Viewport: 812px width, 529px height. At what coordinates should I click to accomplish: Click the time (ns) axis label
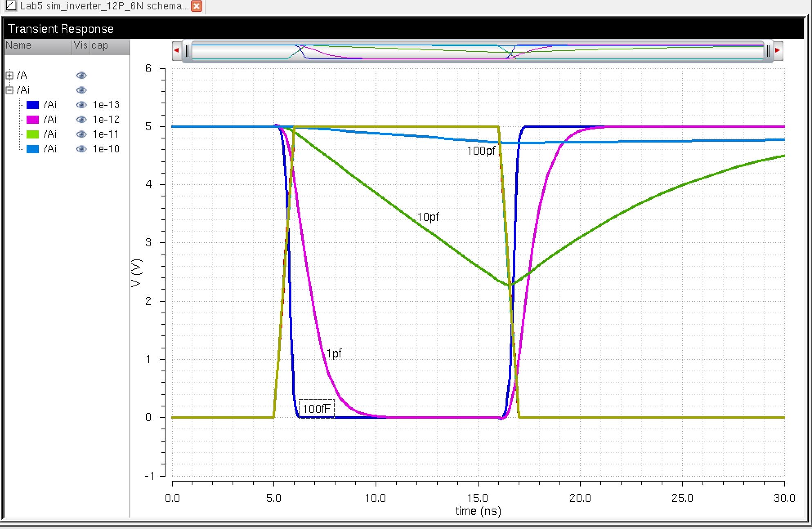point(478,511)
